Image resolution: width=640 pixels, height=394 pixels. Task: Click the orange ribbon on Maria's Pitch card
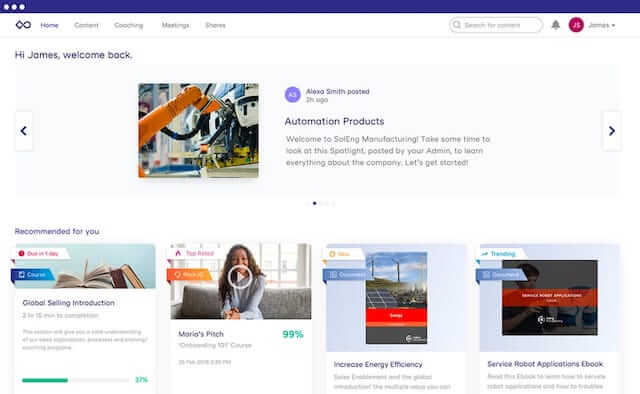click(189, 275)
